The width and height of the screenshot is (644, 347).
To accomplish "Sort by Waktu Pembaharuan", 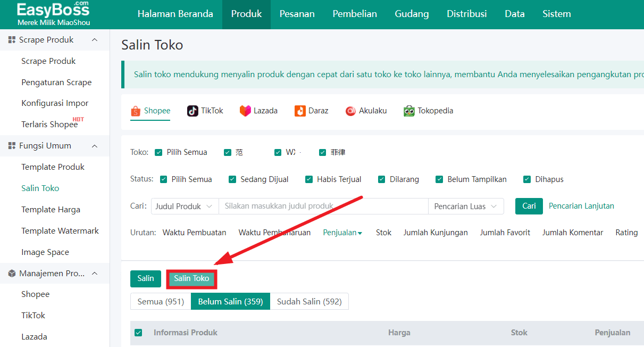I will pyautogui.click(x=274, y=233).
